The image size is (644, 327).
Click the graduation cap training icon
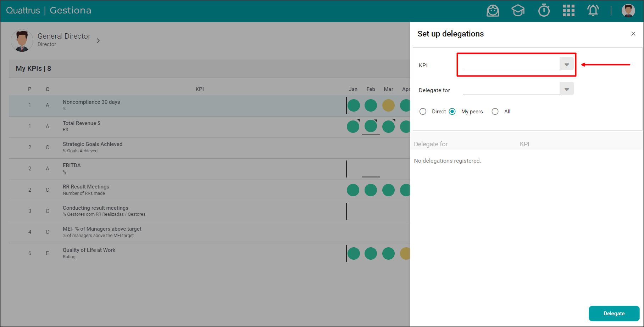[518, 11]
